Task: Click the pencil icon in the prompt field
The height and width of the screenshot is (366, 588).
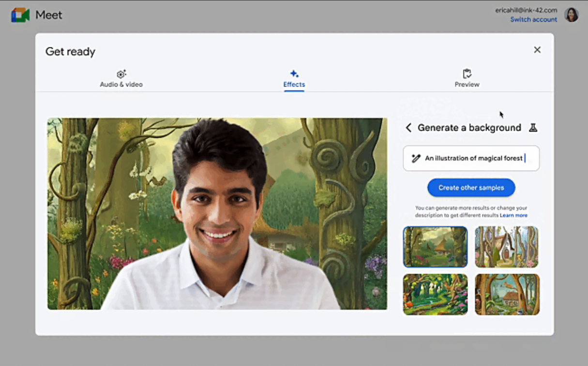Action: (416, 158)
